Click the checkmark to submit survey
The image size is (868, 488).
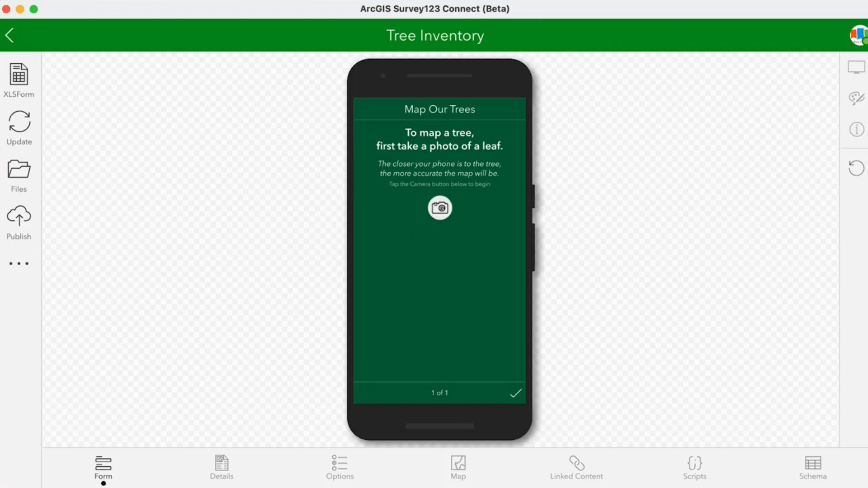click(x=515, y=393)
